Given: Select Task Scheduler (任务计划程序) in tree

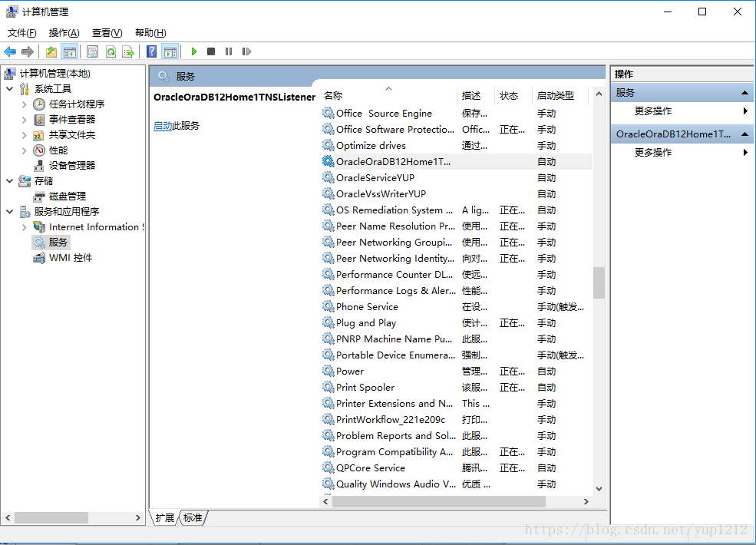Looking at the screenshot, I should click(x=76, y=104).
